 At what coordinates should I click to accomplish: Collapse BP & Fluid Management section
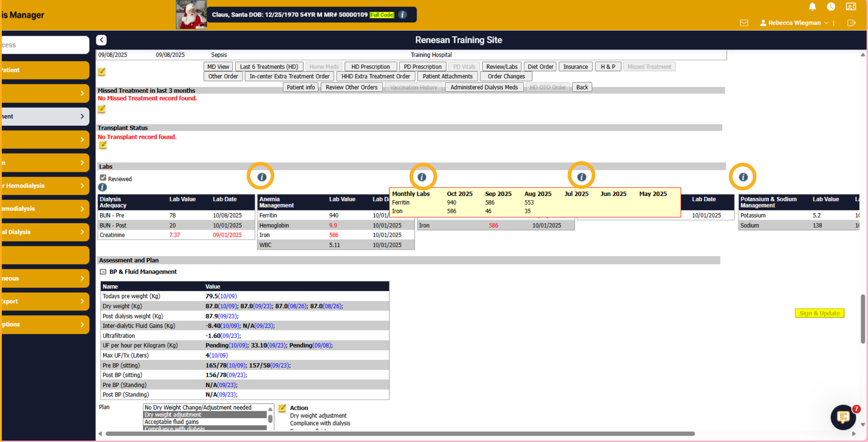click(103, 272)
